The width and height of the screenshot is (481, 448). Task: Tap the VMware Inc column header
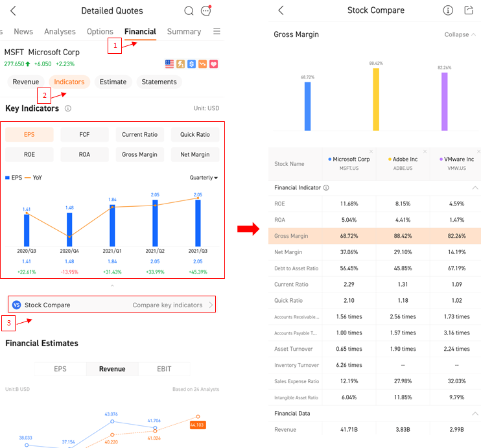(456, 163)
